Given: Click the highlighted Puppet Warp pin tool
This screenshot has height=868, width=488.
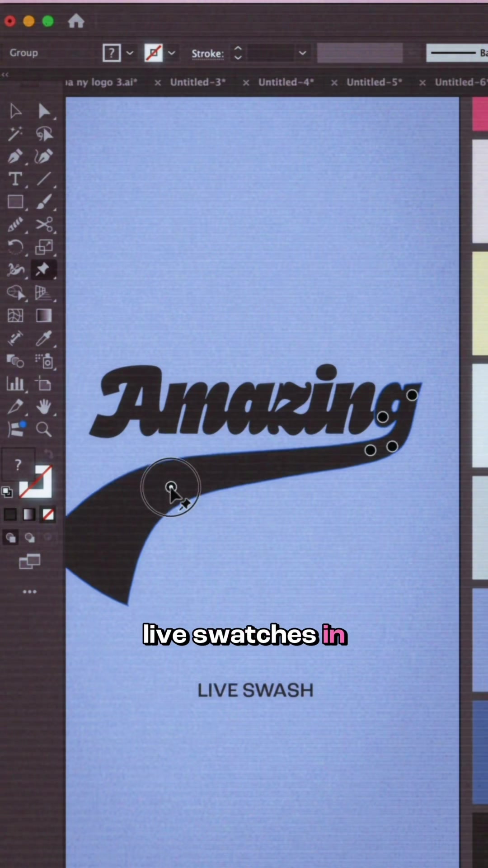Looking at the screenshot, I should tap(43, 269).
